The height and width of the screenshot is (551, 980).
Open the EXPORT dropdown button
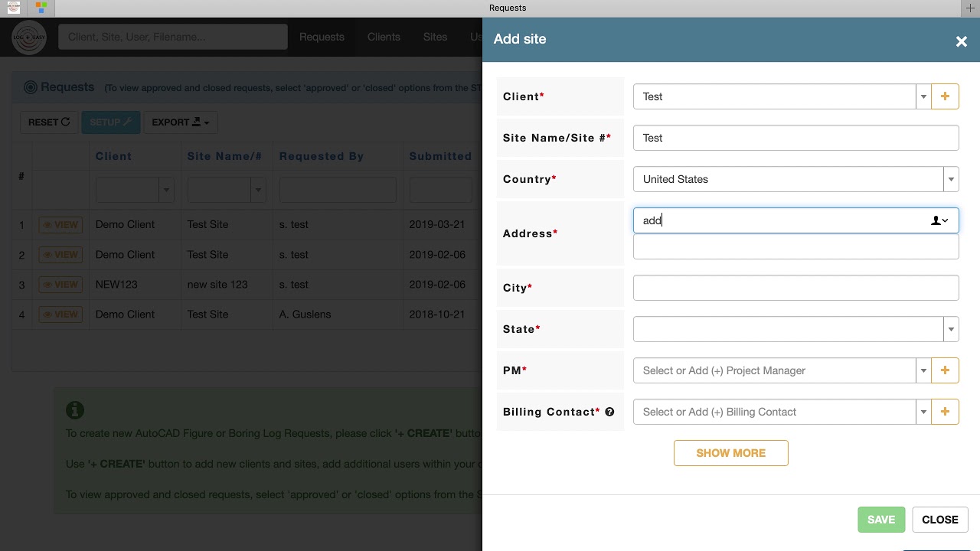(x=181, y=122)
